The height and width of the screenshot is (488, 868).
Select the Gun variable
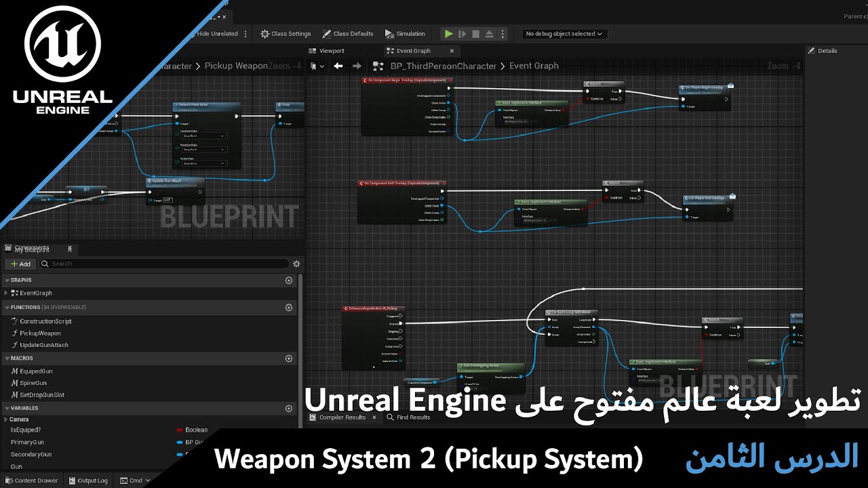click(x=16, y=466)
